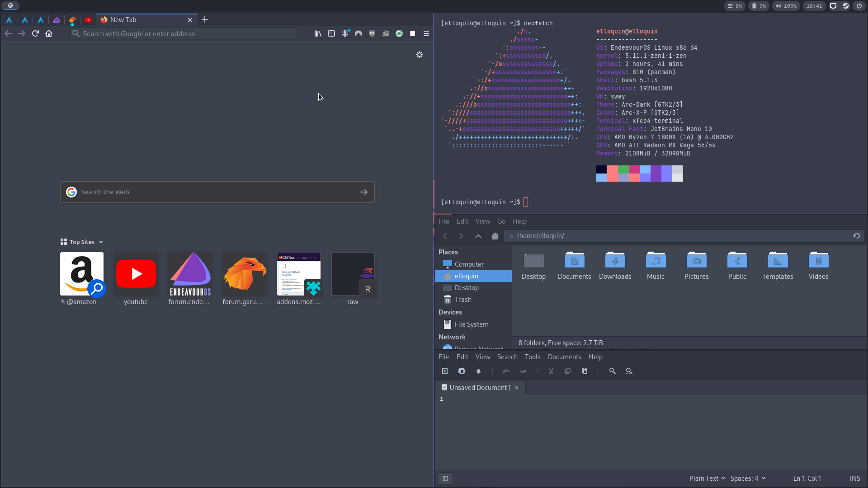This screenshot has width=868, height=488.
Task: Close the Unsaved Document 1 tab
Action: (517, 388)
